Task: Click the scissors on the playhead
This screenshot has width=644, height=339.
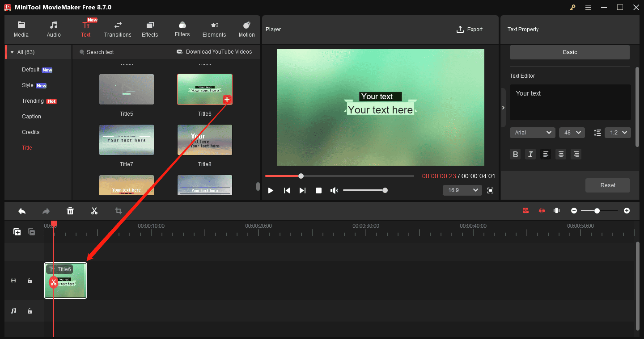Action: 54,282
